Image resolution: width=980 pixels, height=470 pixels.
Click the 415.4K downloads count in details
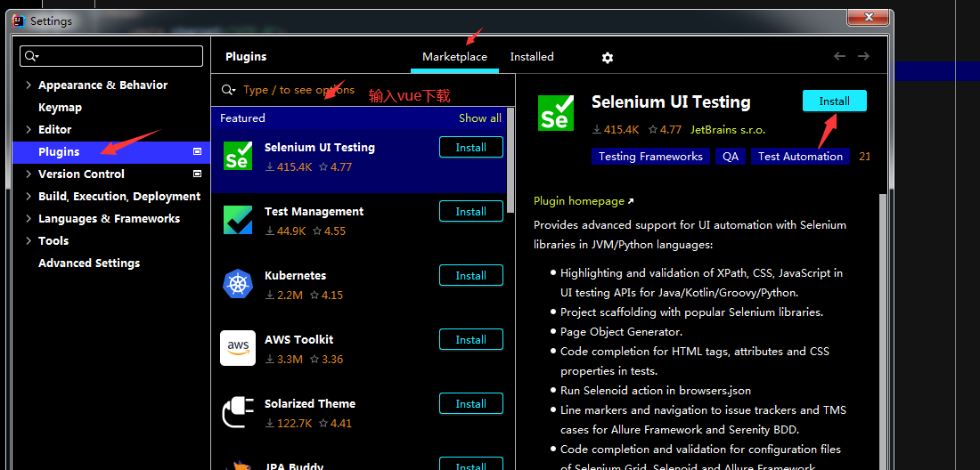coord(616,130)
